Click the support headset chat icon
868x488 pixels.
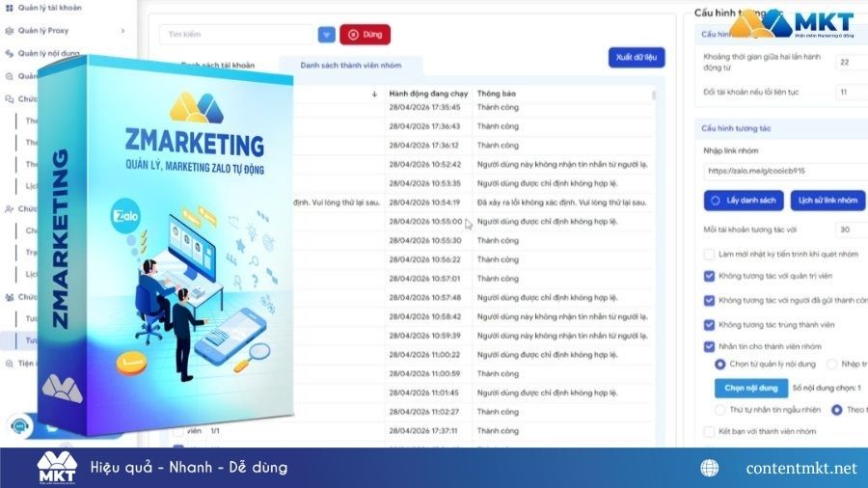point(20,426)
